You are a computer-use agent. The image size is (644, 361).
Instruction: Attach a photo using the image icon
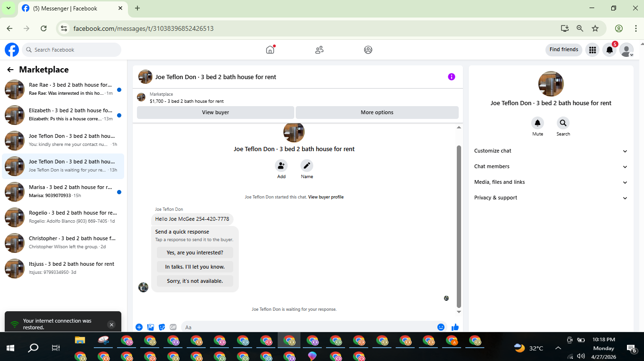point(151,327)
